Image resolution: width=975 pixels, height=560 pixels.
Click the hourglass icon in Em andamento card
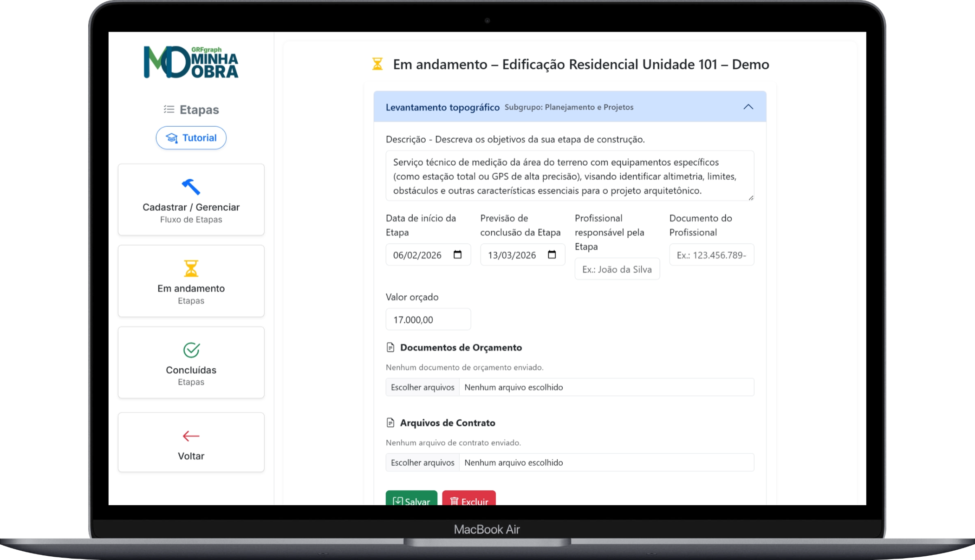191,268
